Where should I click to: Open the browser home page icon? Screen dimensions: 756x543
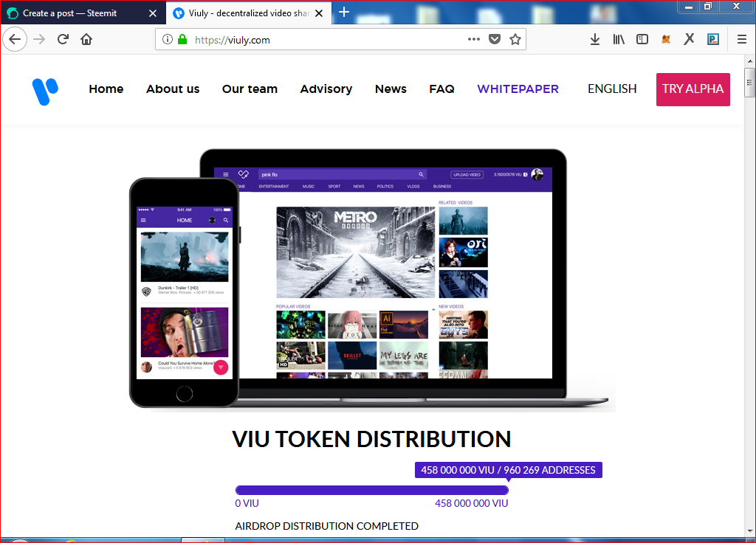pyautogui.click(x=86, y=39)
